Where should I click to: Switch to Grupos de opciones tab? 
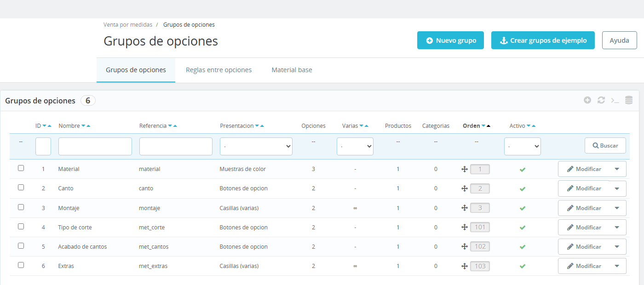[x=136, y=70]
